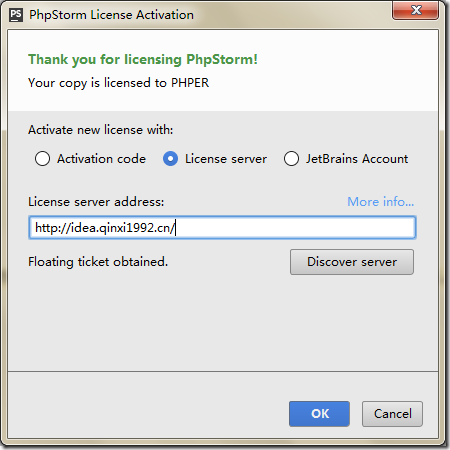Viewport: 450px width, 450px height.
Task: Select the Activation code radio button
Action: click(x=42, y=159)
